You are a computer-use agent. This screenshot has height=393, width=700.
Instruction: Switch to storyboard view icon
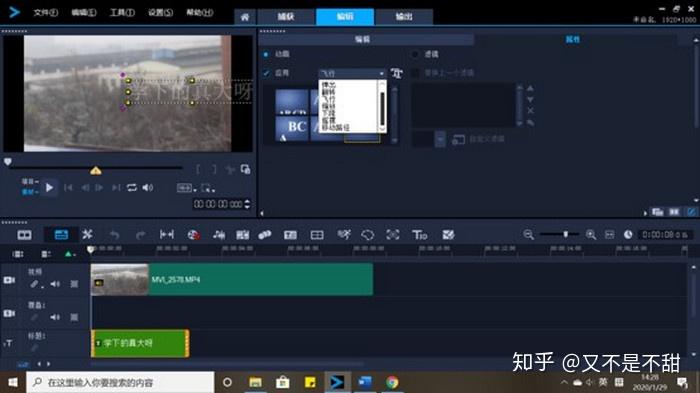pyautogui.click(x=24, y=235)
